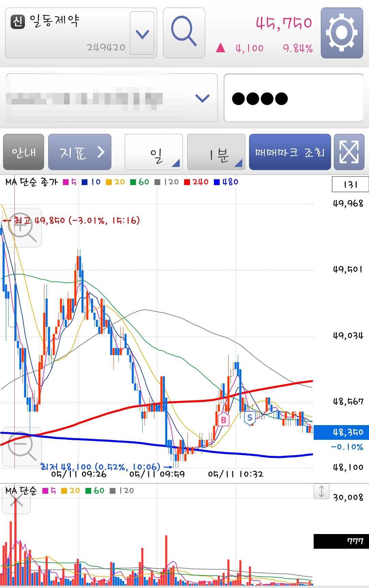This screenshot has width=369, height=588.
Task: Tap the volume value 777 label
Action: tap(341, 542)
